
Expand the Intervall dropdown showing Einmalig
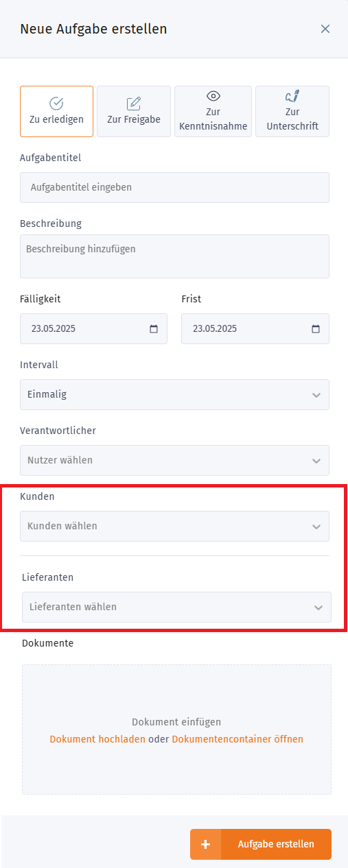[x=174, y=394]
